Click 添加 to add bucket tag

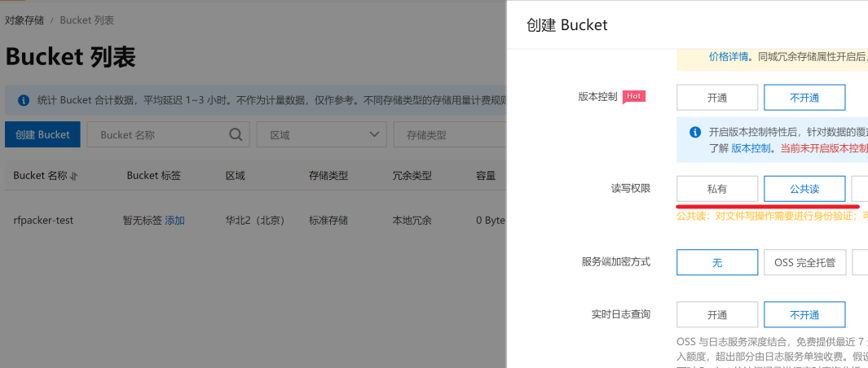(x=174, y=220)
